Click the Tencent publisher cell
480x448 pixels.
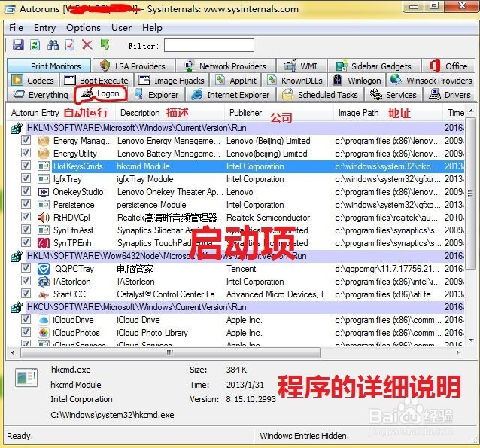click(x=242, y=269)
